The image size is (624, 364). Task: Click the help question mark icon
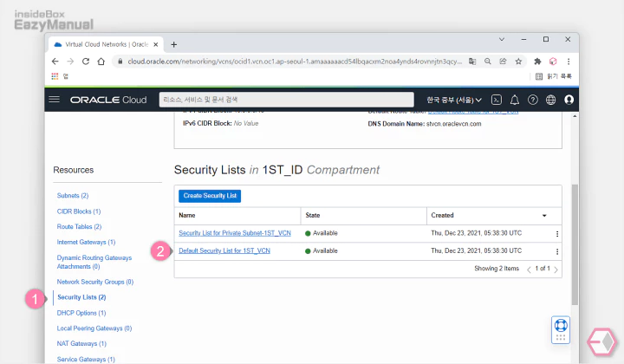click(533, 100)
